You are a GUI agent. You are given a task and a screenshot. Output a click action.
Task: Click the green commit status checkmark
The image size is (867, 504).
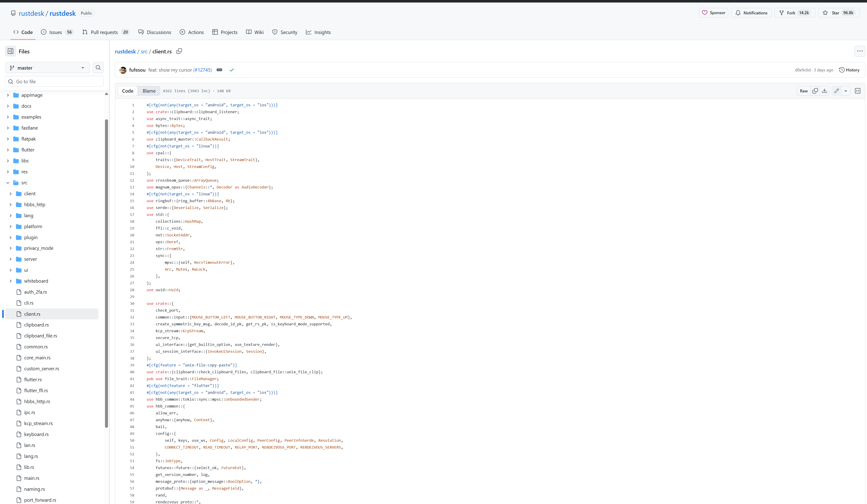coord(231,70)
